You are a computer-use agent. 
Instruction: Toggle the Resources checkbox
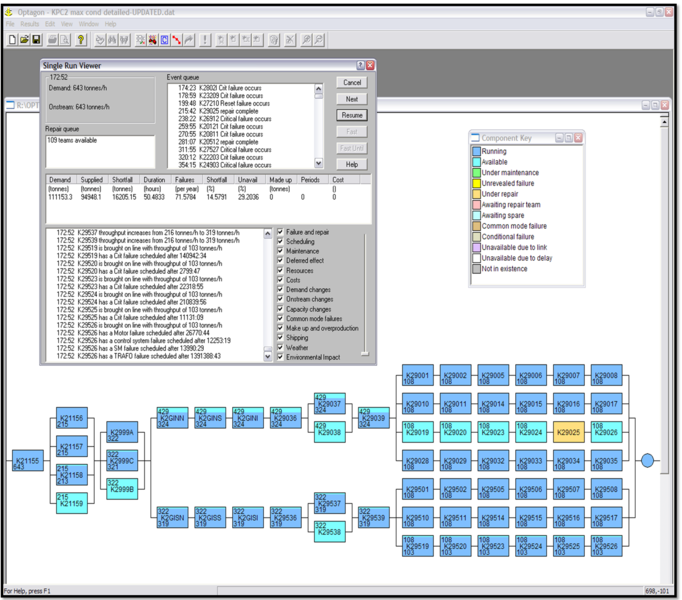coord(280,270)
